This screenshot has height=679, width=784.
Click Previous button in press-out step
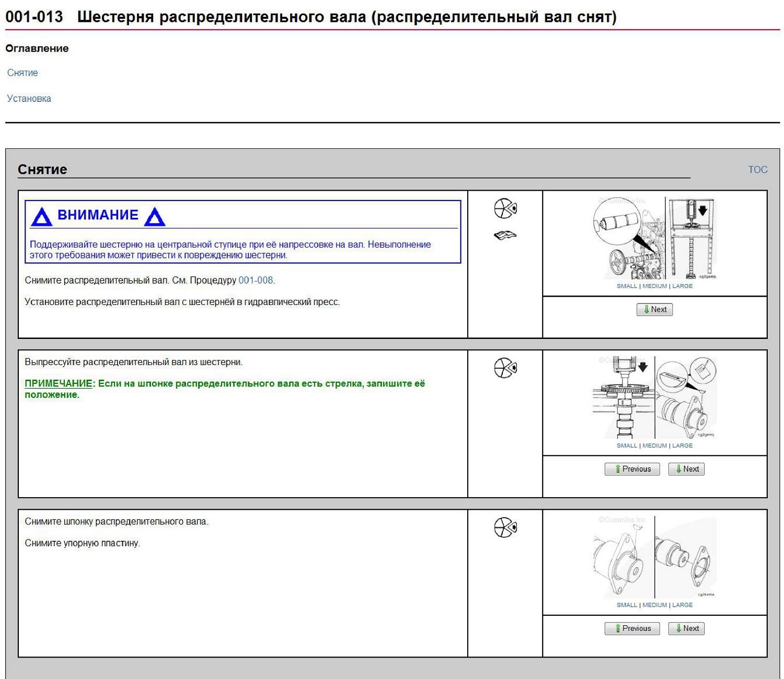[x=632, y=469]
